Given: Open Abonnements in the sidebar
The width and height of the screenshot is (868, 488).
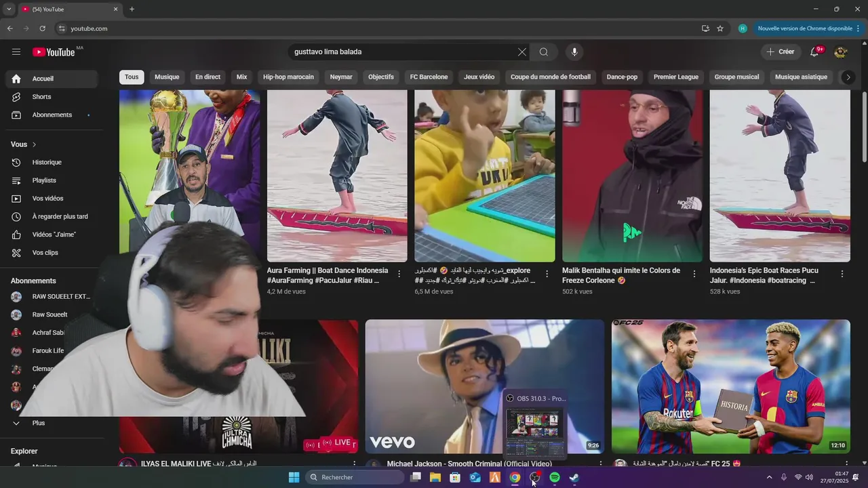Looking at the screenshot, I should 52,115.
